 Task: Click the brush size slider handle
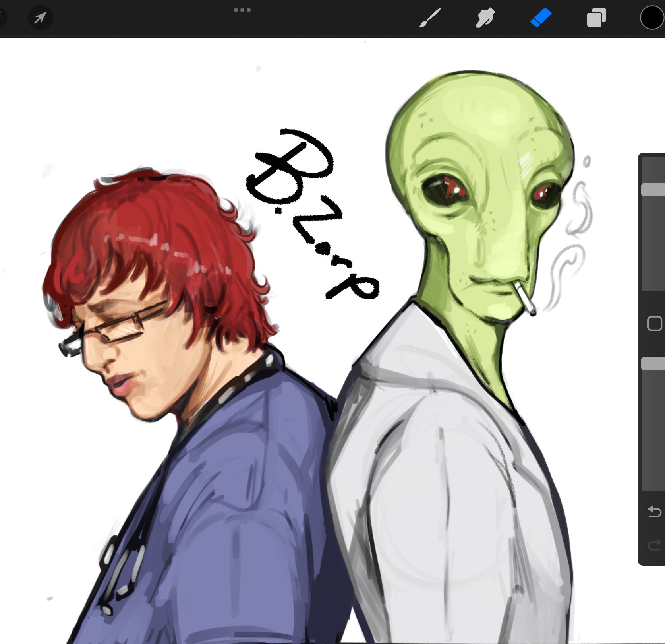point(653,190)
